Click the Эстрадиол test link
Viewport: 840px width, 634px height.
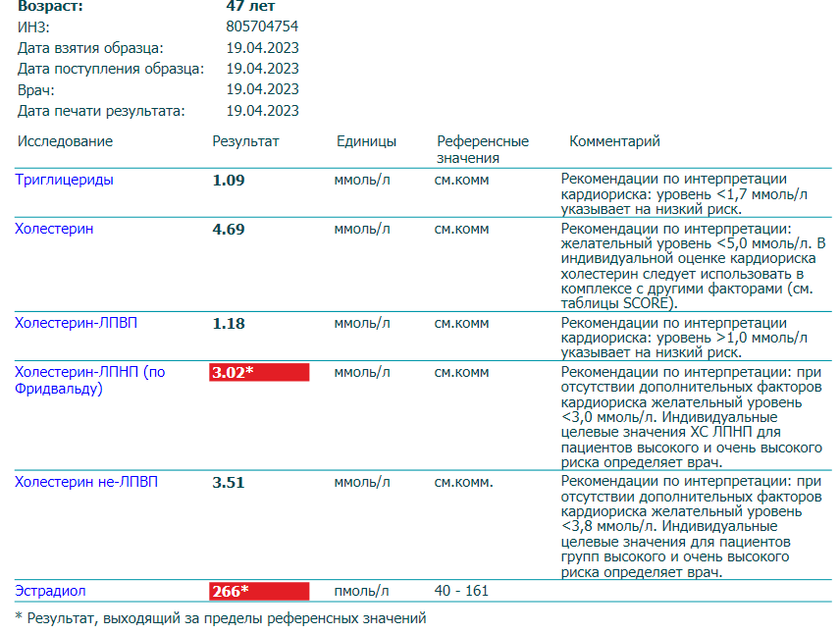[x=50, y=591]
